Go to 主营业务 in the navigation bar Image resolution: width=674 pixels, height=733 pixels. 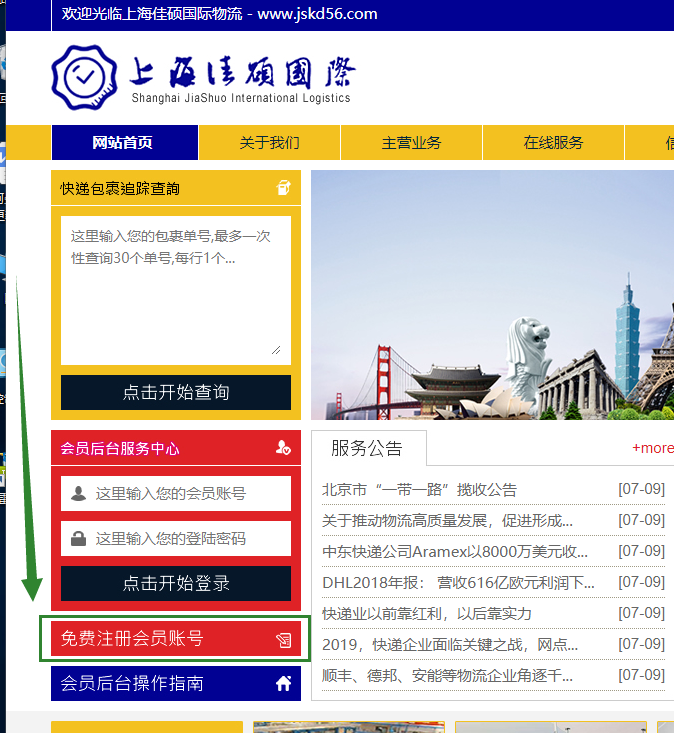(411, 143)
